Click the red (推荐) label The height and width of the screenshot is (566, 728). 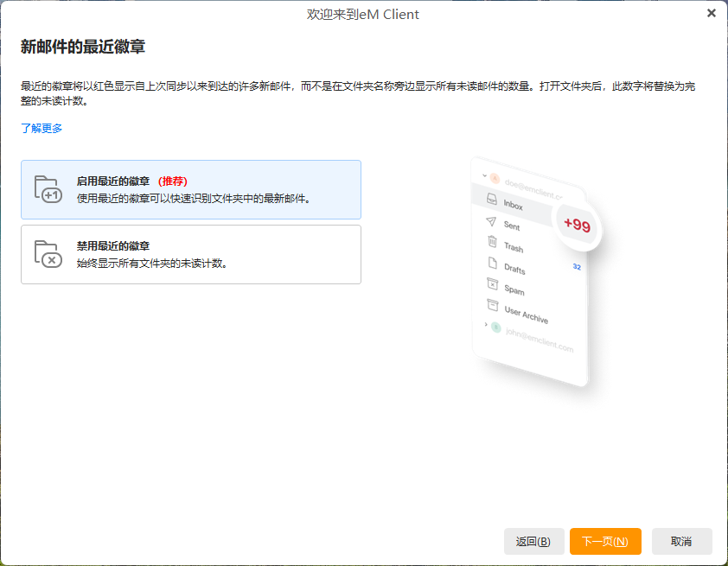pyautogui.click(x=173, y=181)
